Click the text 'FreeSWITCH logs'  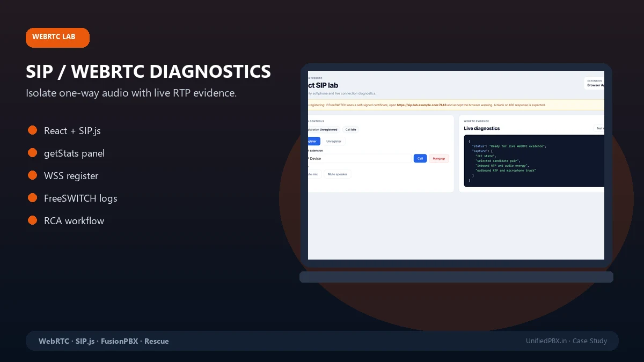(x=80, y=198)
